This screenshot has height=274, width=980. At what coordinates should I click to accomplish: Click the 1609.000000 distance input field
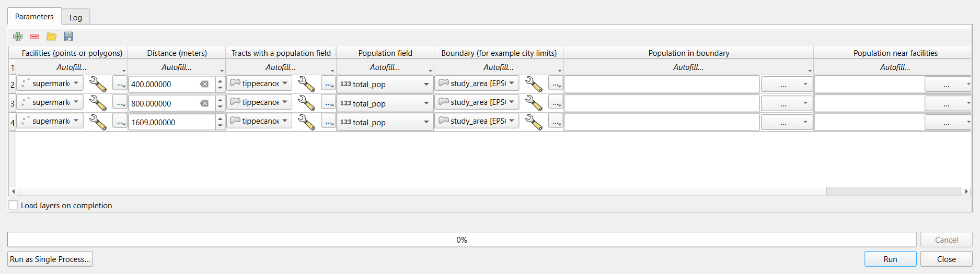[x=172, y=122]
